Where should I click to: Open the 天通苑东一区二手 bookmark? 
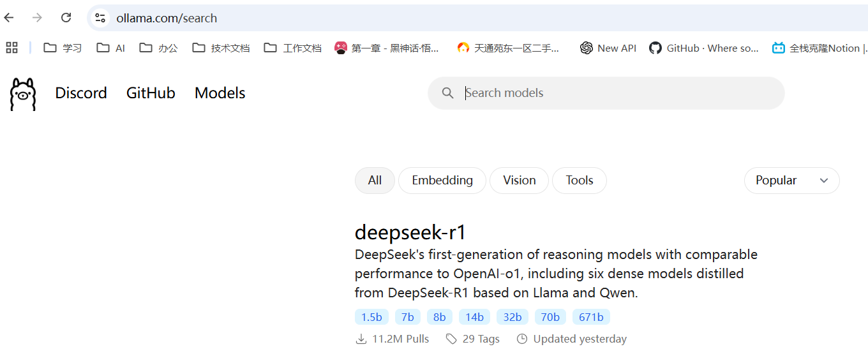[509, 48]
